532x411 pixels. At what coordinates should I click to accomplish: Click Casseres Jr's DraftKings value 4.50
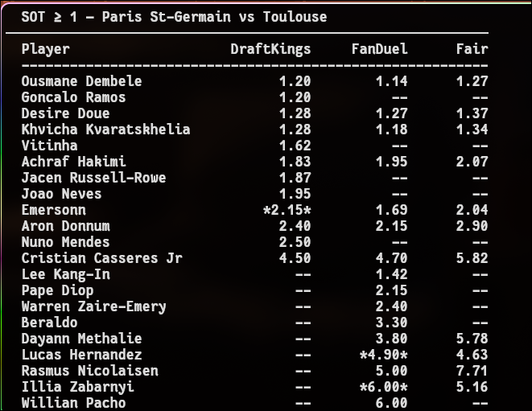click(295, 258)
